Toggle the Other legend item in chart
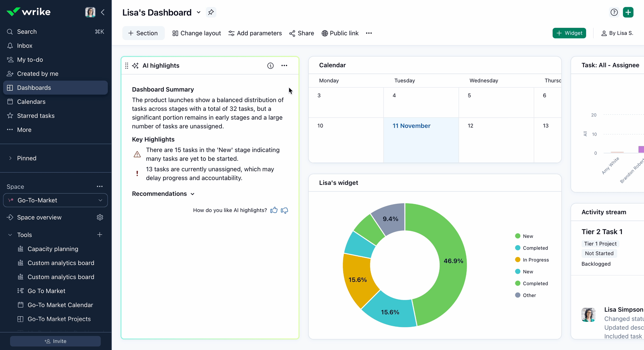This screenshot has width=644, height=350. tap(526, 295)
